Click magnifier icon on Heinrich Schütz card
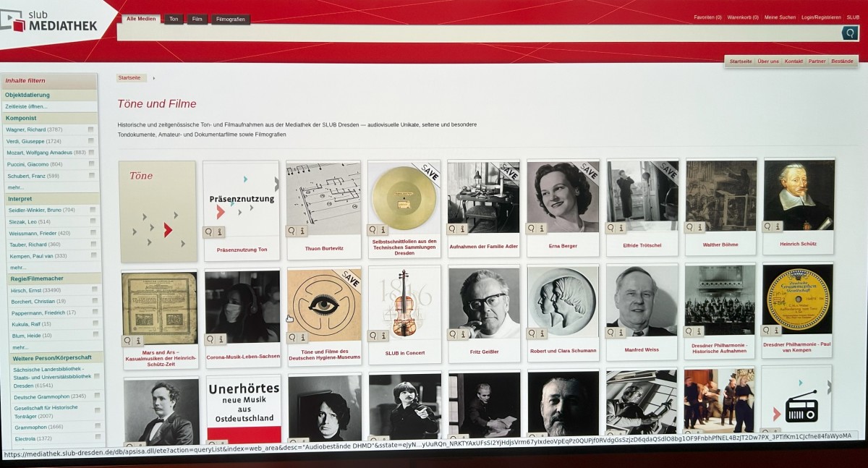This screenshot has width=868, height=468. (768, 226)
